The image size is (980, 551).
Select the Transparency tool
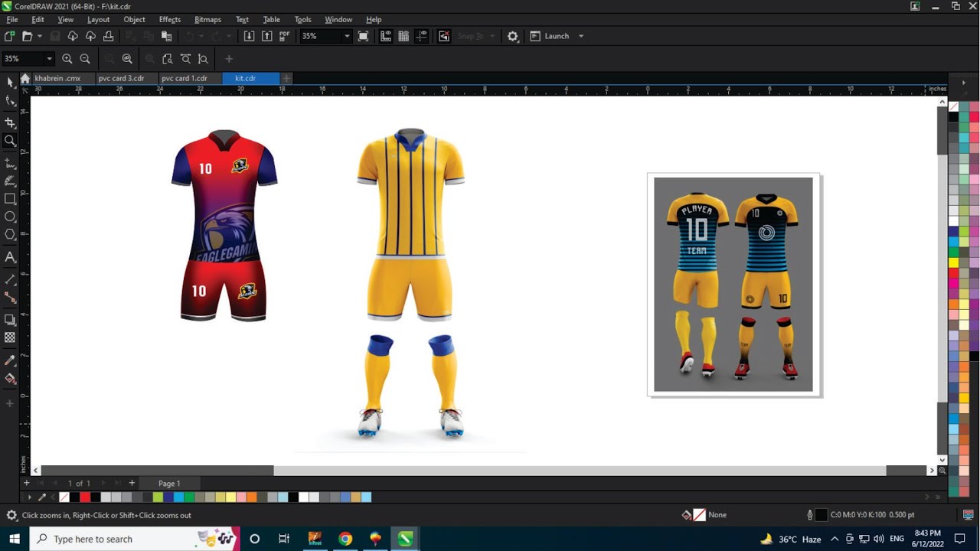pos(10,337)
